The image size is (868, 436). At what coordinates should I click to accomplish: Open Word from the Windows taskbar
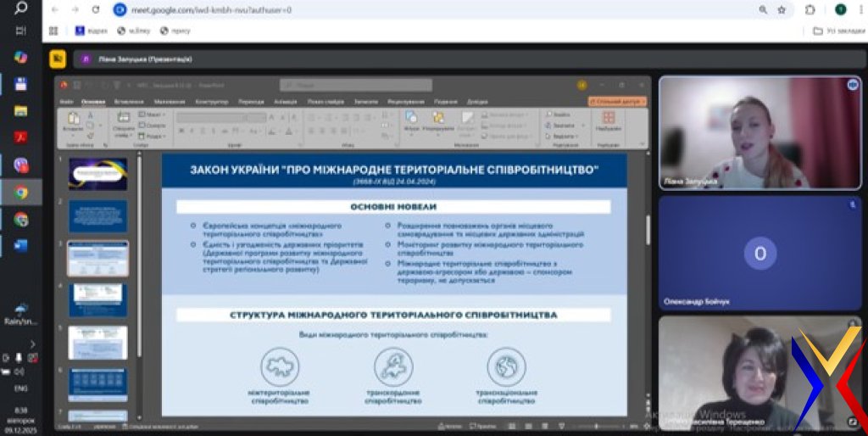point(21,246)
